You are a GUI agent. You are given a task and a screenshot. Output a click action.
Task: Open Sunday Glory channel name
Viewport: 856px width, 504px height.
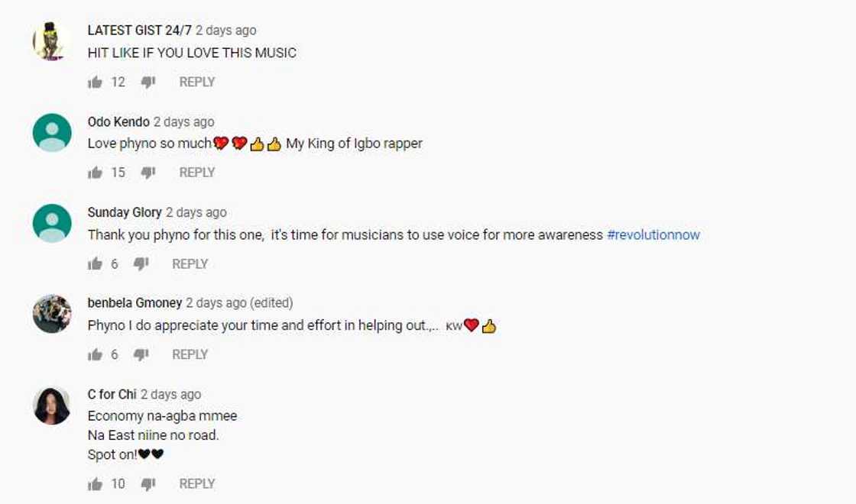pos(125,212)
